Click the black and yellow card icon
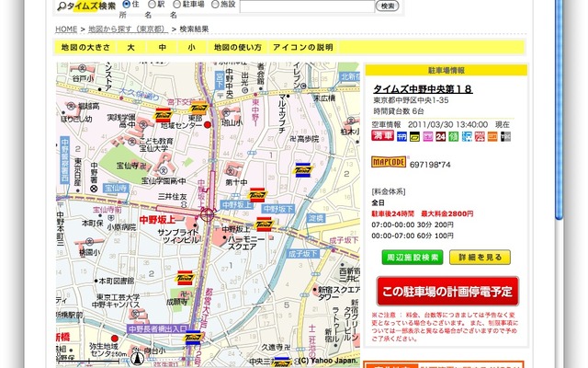The height and width of the screenshot is (368, 588). click(x=414, y=136)
